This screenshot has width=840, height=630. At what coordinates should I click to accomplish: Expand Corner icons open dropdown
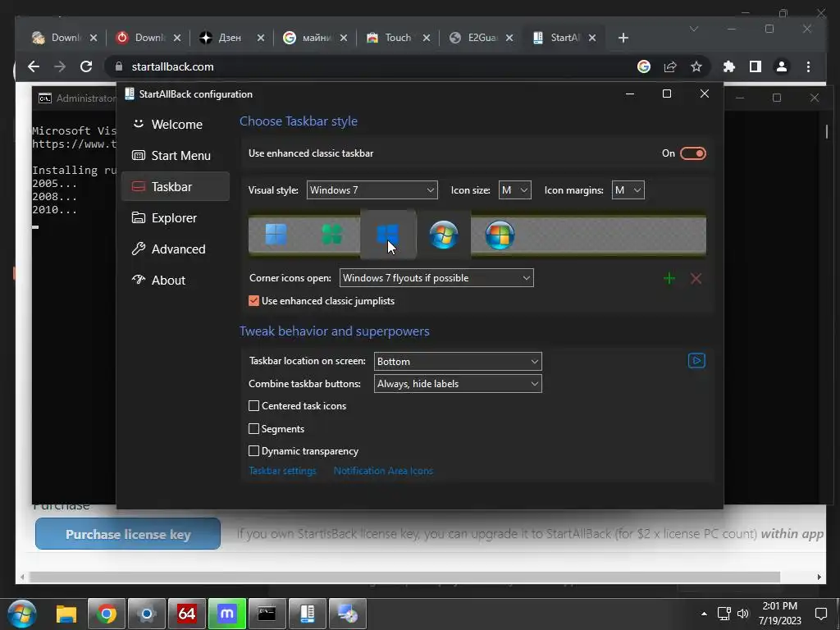436,278
